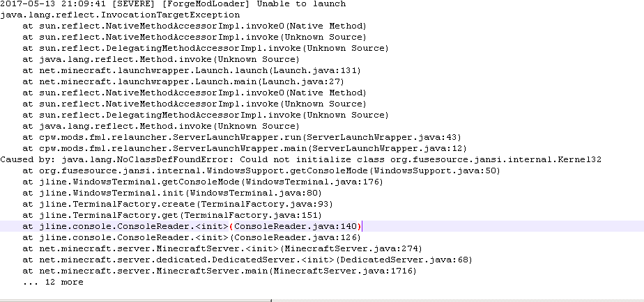This screenshot has height=302, width=644.
Task: Click the 'WindowsTerminal.init(WindowsTerminal.java:80)' line
Action: [x=173, y=193]
